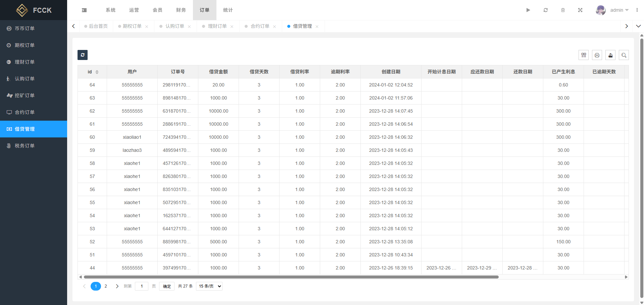Click the column filter icon above table
This screenshot has height=305, width=644.
coord(584,55)
